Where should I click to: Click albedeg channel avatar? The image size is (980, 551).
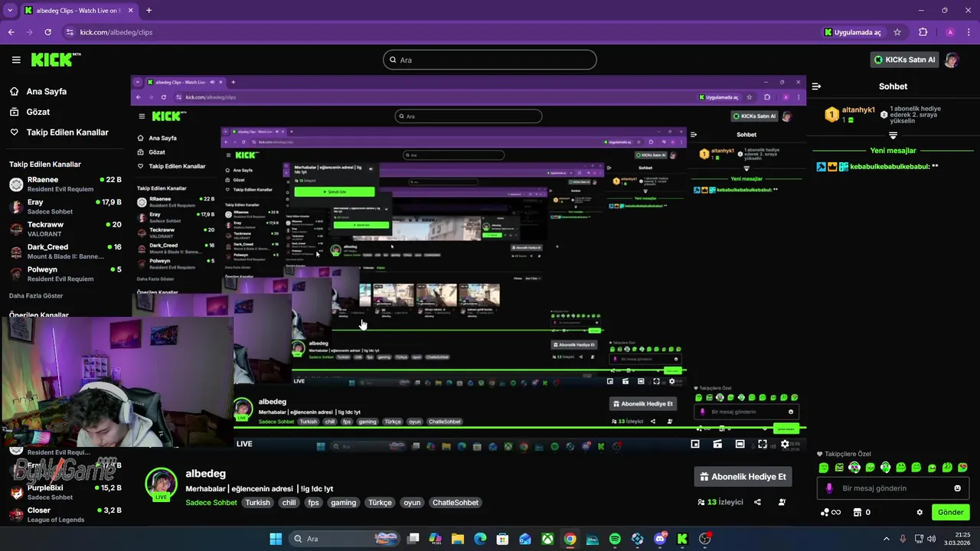click(x=161, y=484)
